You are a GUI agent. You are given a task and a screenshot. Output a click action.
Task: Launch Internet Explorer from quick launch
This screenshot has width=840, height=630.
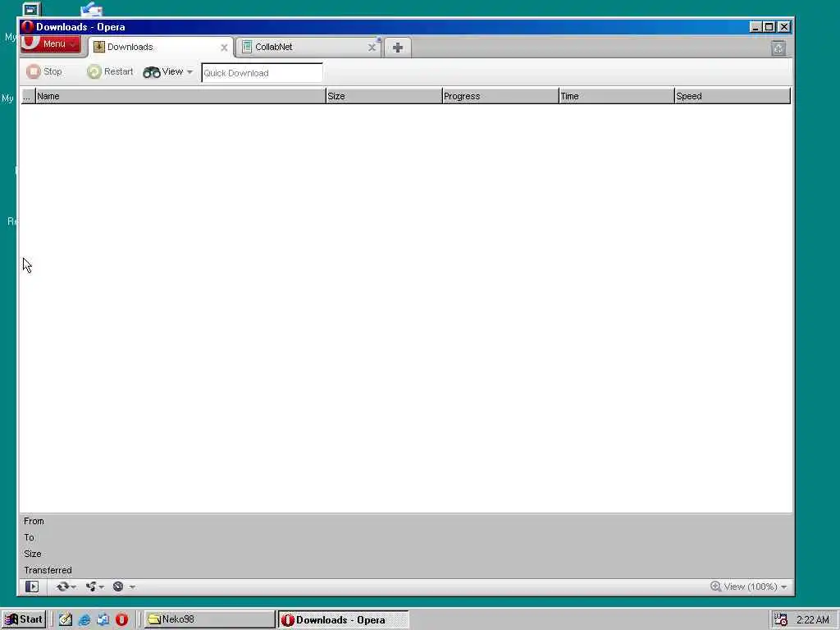pyautogui.click(x=84, y=620)
